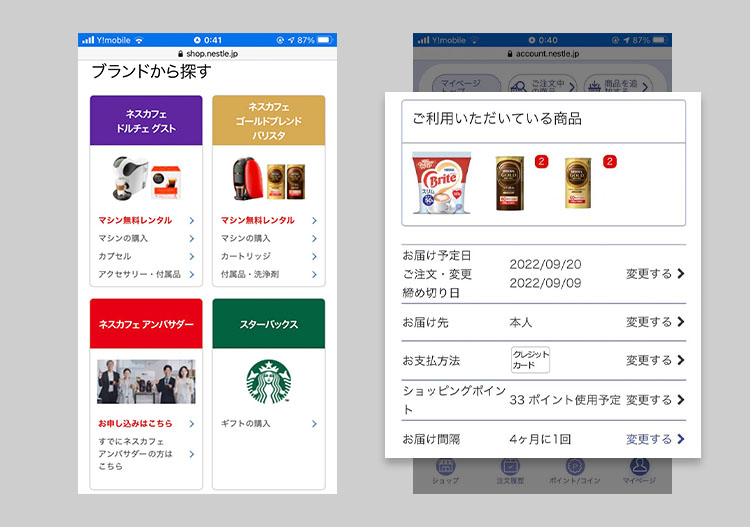Screen dimensions: 750x527
Task: Click the date 2022/09/09
Action: pyautogui.click(x=545, y=283)
